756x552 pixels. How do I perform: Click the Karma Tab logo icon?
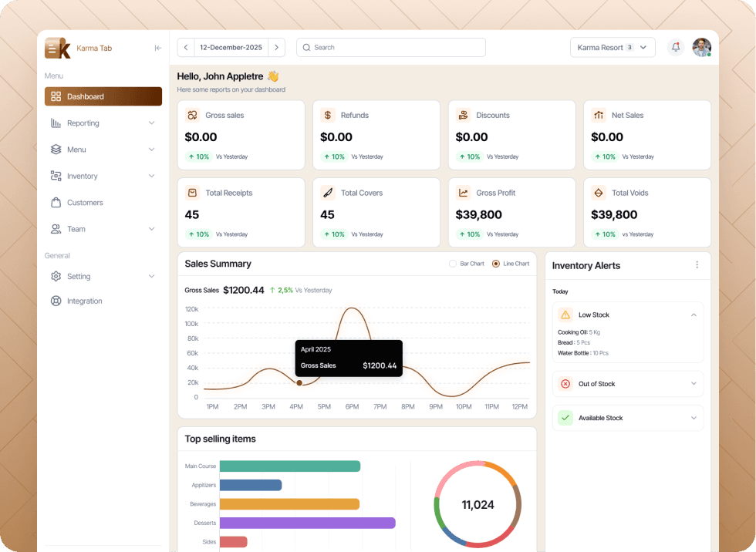[58, 48]
